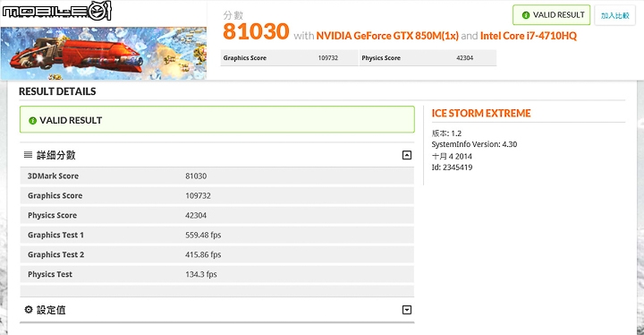Screen dimensions: 644x335
Task: Open the Intel Core i7-4710HQ link
Action: [529, 36]
